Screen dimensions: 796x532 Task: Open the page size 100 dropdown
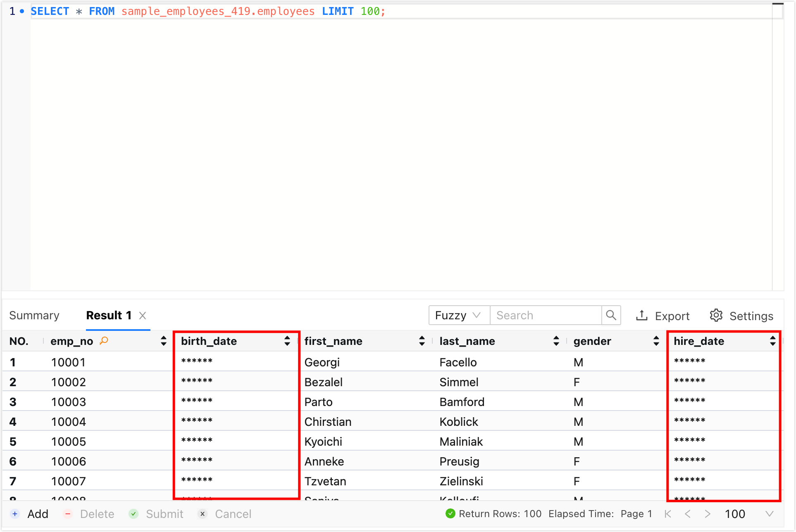(x=749, y=514)
